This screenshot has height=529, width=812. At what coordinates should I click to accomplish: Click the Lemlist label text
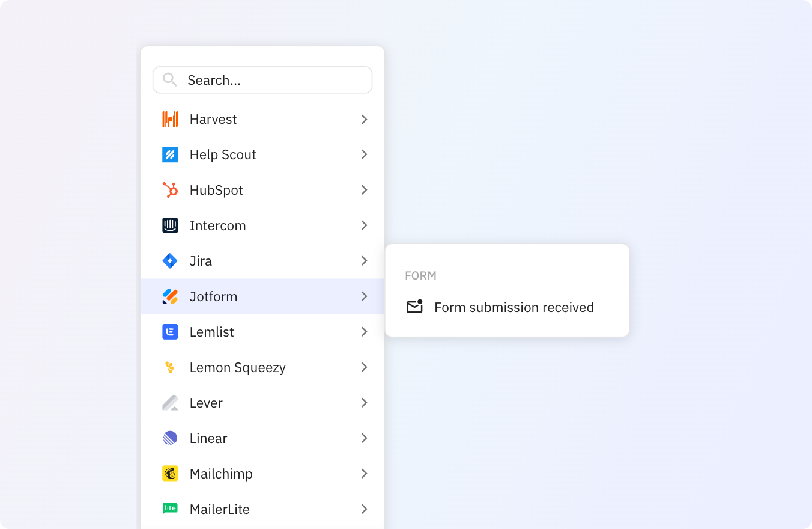211,332
